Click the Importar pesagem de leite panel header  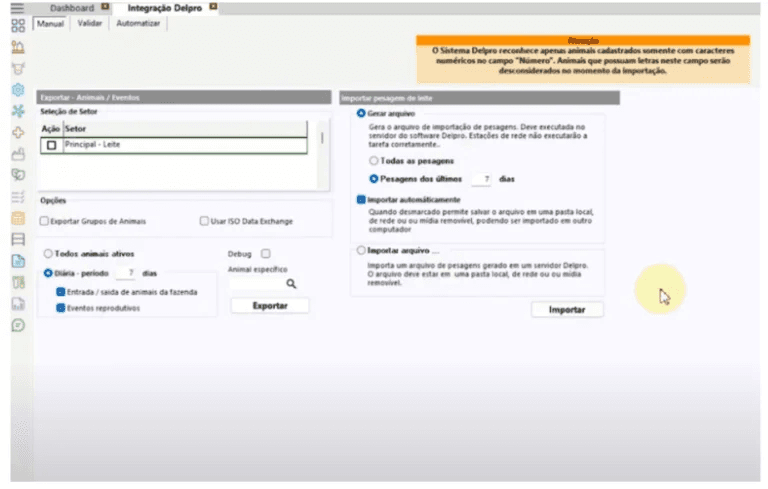[x=480, y=98]
